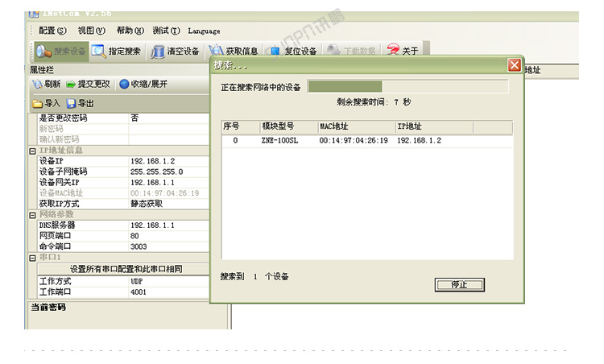604x364 pixels.
Task: Click the Search Devices (搜索设备) toolbar icon
Action: 44,51
